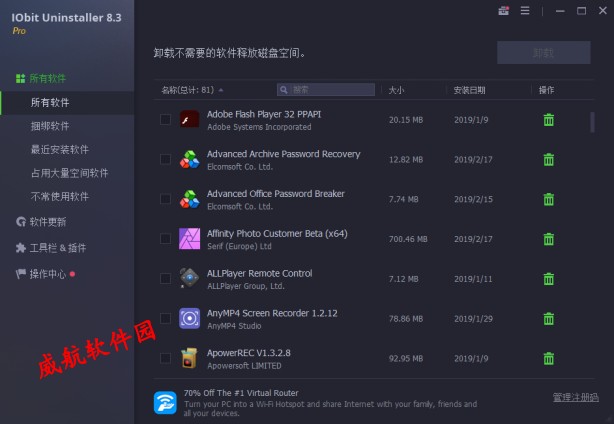Viewport: 614px width, 424px height.
Task: Click size value 700.46 MB
Action: [408, 239]
